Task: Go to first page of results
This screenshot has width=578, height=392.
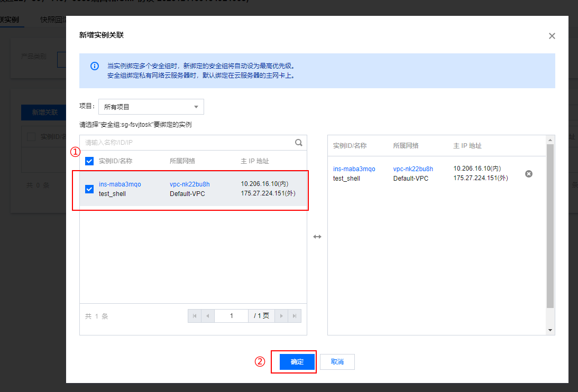Action: coord(194,316)
